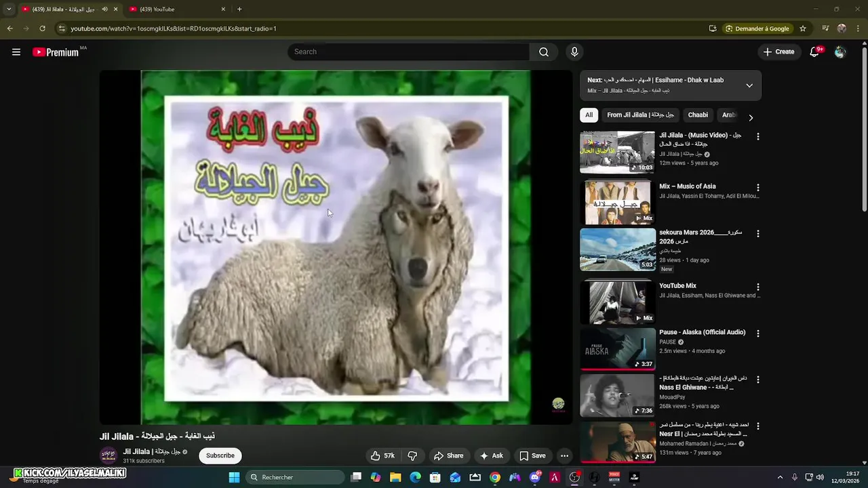868x488 pixels.
Task: Click the Ask button
Action: click(x=492, y=455)
